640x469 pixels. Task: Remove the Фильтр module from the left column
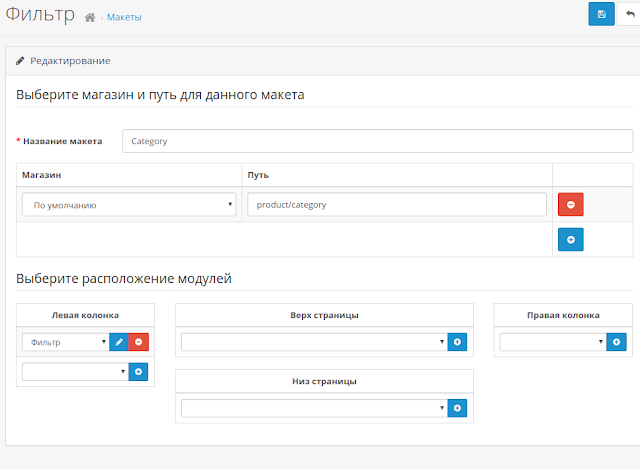point(138,342)
